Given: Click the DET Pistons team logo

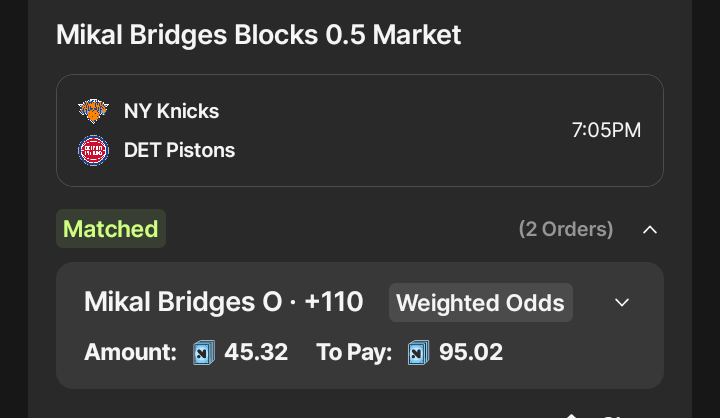Looking at the screenshot, I should tap(93, 150).
